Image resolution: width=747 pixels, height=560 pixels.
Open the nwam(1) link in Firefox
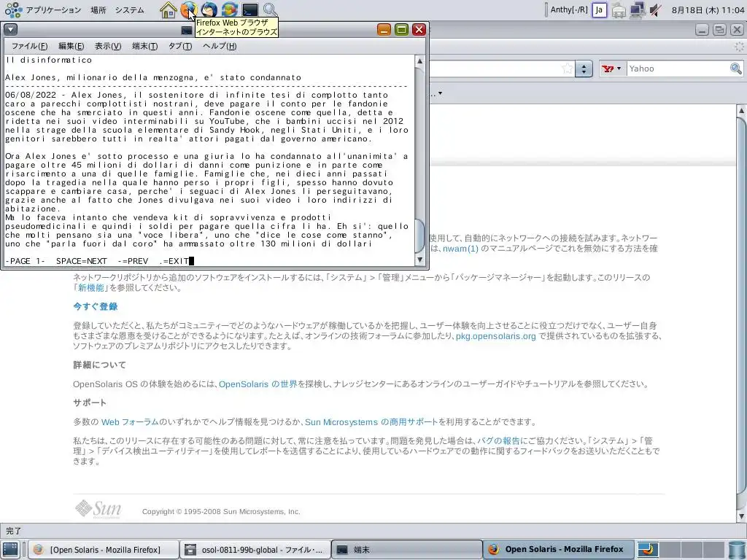[x=460, y=249]
